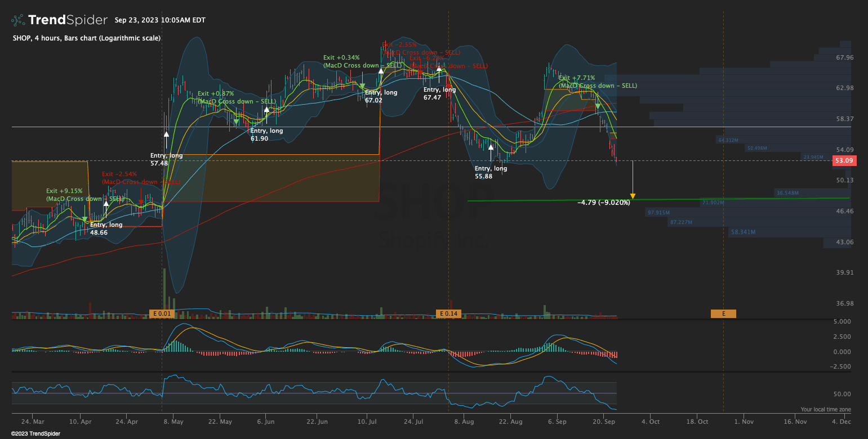868x439 pixels.
Task: Open the E 0.01 earnings marker
Action: point(162,313)
